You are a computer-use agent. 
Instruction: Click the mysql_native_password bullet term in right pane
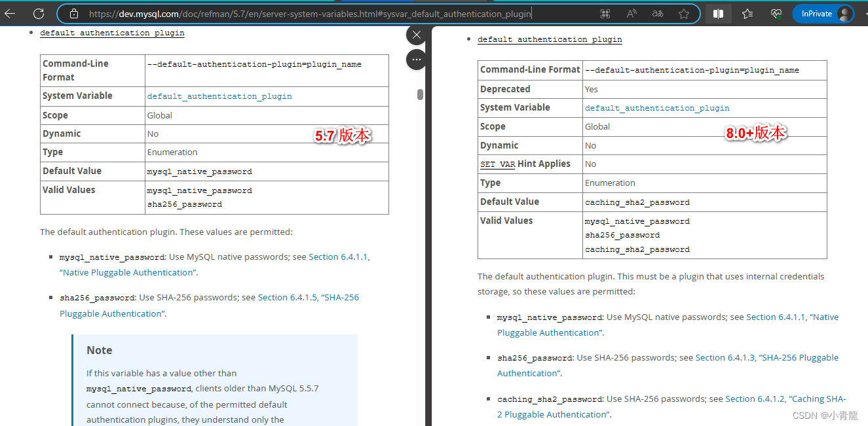[x=550, y=317]
